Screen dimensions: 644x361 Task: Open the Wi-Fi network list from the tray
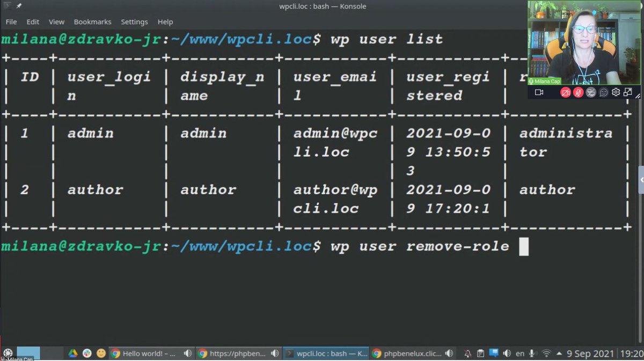coord(546,353)
